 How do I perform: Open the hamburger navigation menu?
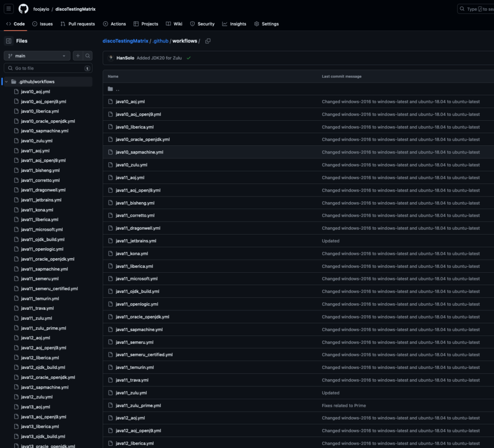tap(9, 9)
